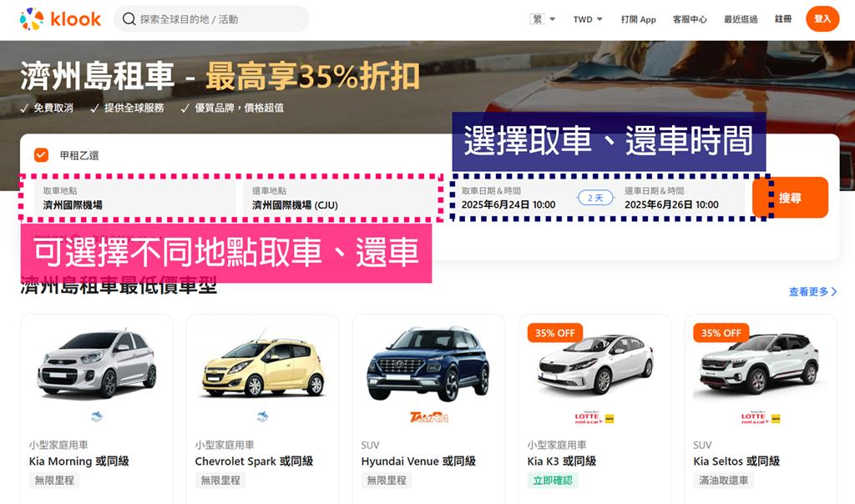Click the 立即確認 tag on Kia K3
This screenshot has width=855, height=504.
click(553, 481)
